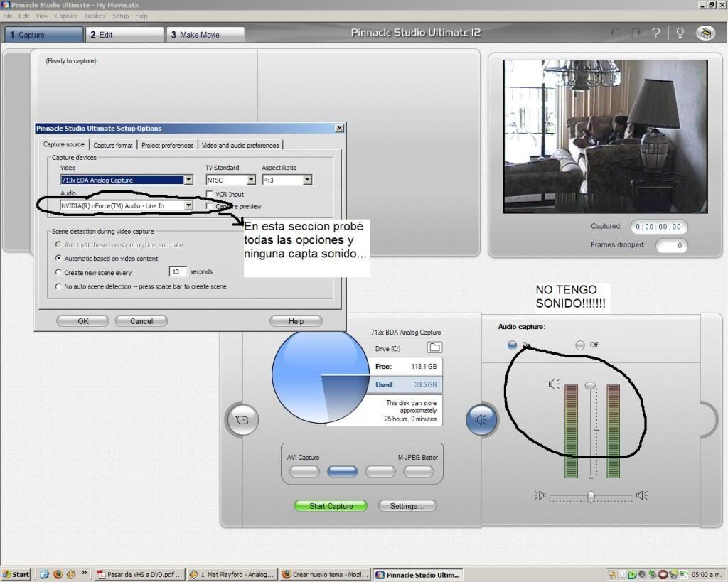Viewport: 728px width, 582px height.
Task: Click the speaker icon above volume meters
Action: [554, 384]
